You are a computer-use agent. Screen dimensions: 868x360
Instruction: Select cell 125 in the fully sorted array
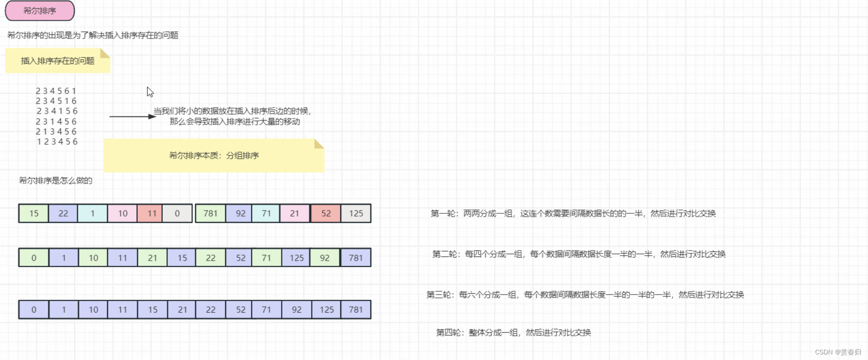pyautogui.click(x=327, y=310)
